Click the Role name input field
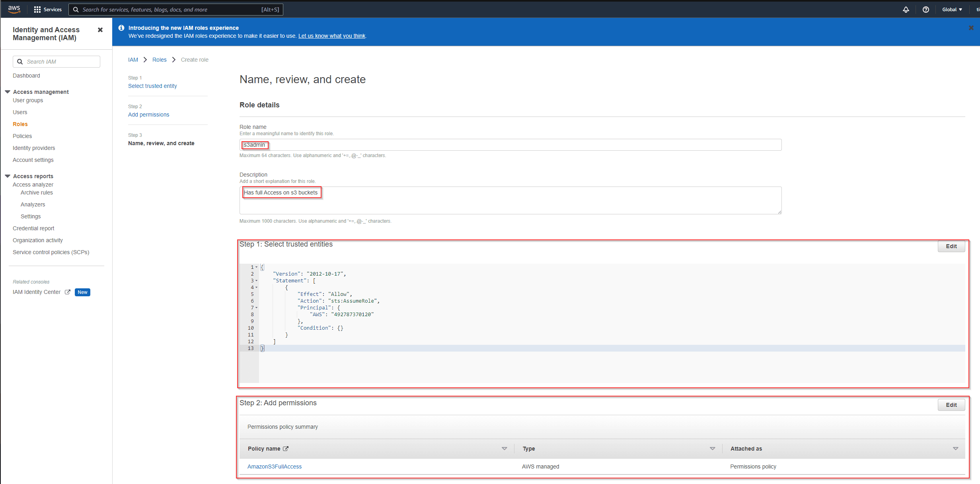The image size is (980, 484). point(510,145)
